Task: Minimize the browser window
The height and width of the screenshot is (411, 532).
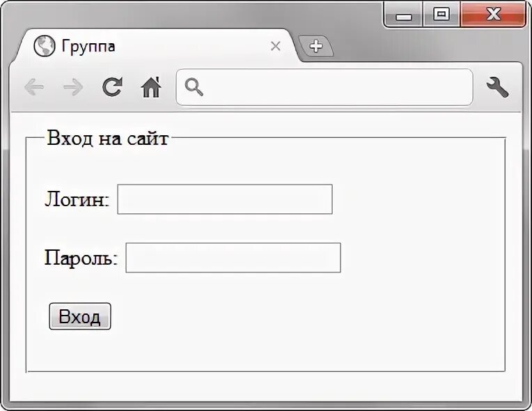Action: [x=404, y=15]
